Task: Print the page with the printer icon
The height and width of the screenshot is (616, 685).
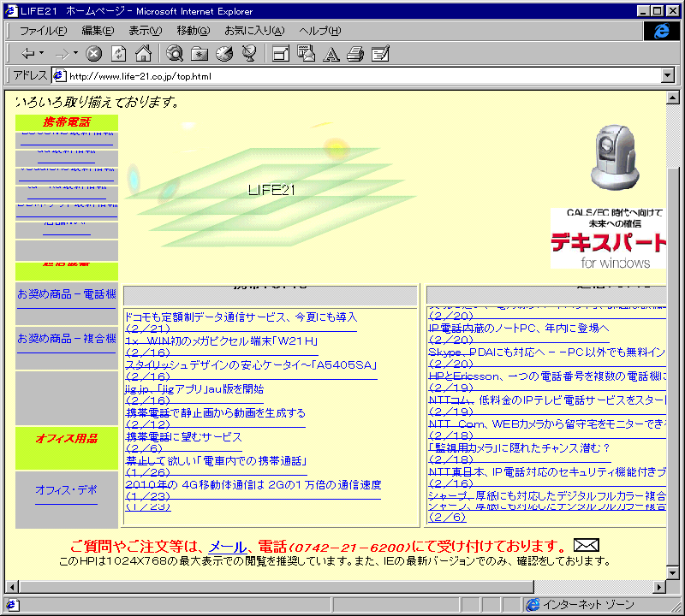Action: tap(355, 54)
